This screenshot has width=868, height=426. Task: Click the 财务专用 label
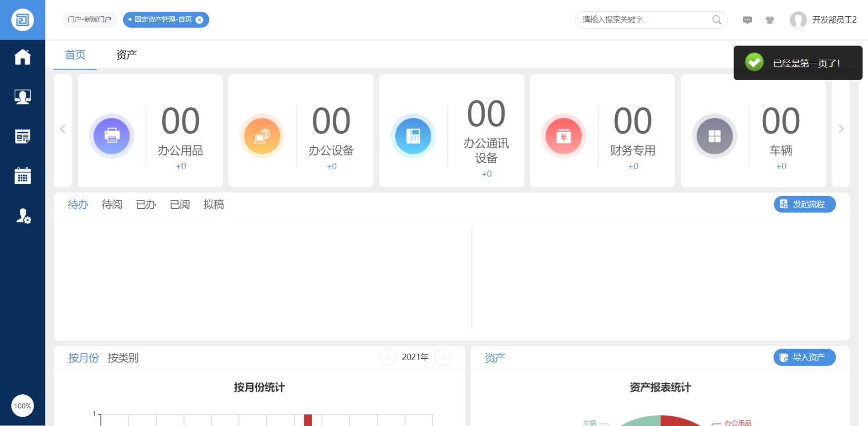pyautogui.click(x=633, y=150)
